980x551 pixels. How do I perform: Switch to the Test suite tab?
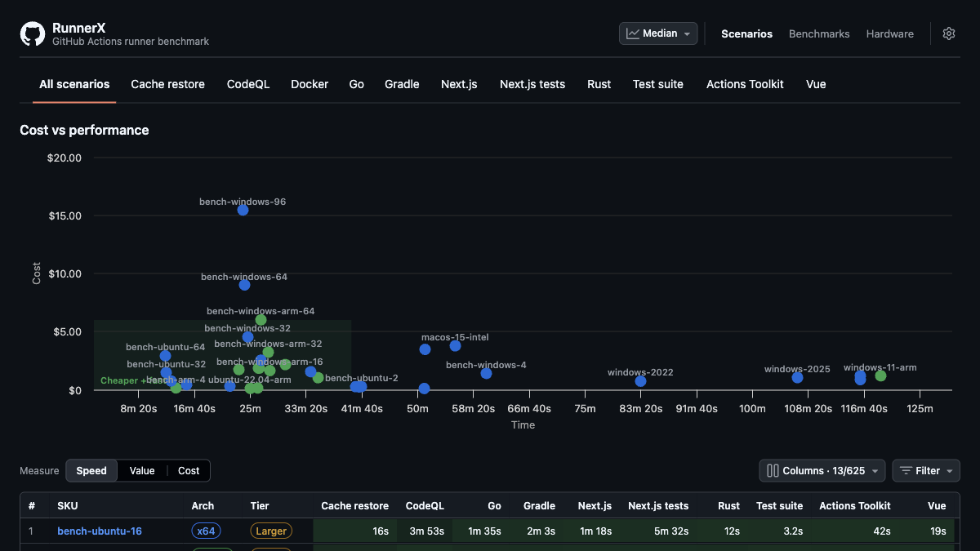tap(658, 84)
